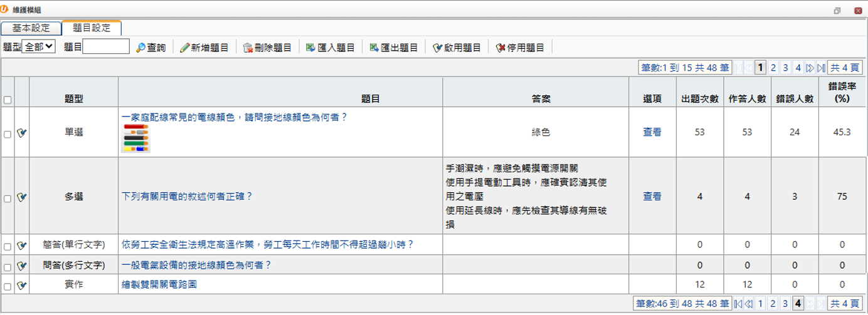Click the colored wires thumbnail image
Image resolution: width=868 pixels, height=315 pixels.
click(135, 138)
